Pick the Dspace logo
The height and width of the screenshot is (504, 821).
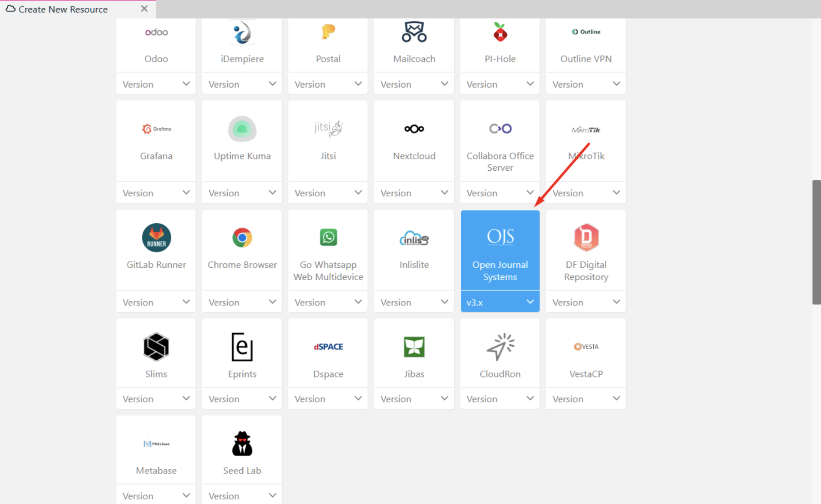328,347
